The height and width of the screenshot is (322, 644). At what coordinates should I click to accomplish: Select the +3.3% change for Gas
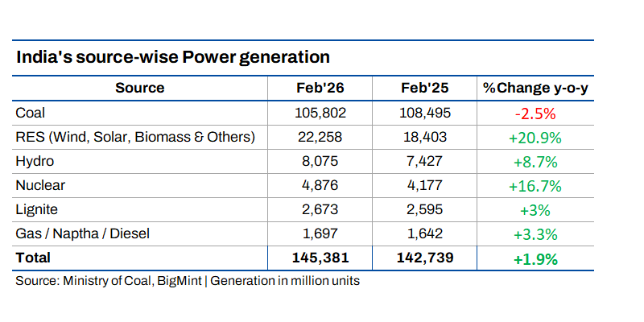click(535, 234)
